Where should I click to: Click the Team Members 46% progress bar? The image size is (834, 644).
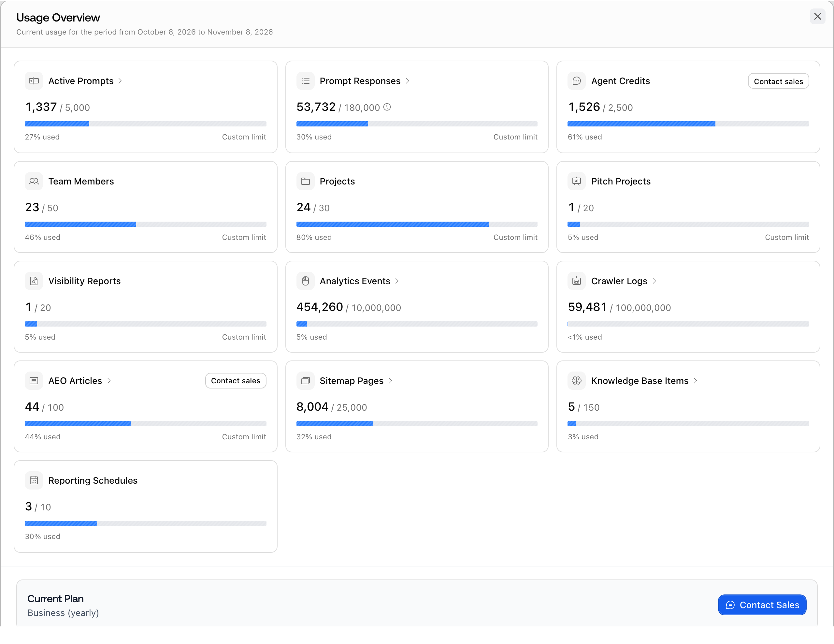pyautogui.click(x=146, y=224)
